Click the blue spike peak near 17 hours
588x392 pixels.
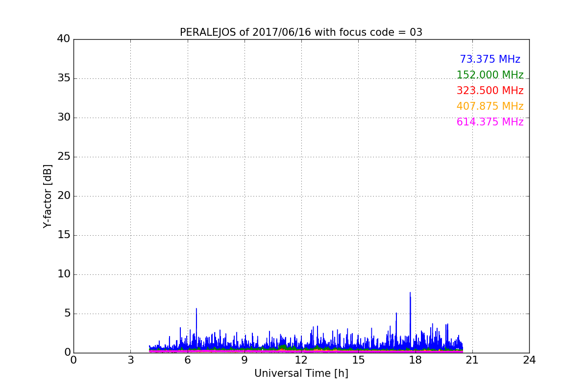[396, 313]
